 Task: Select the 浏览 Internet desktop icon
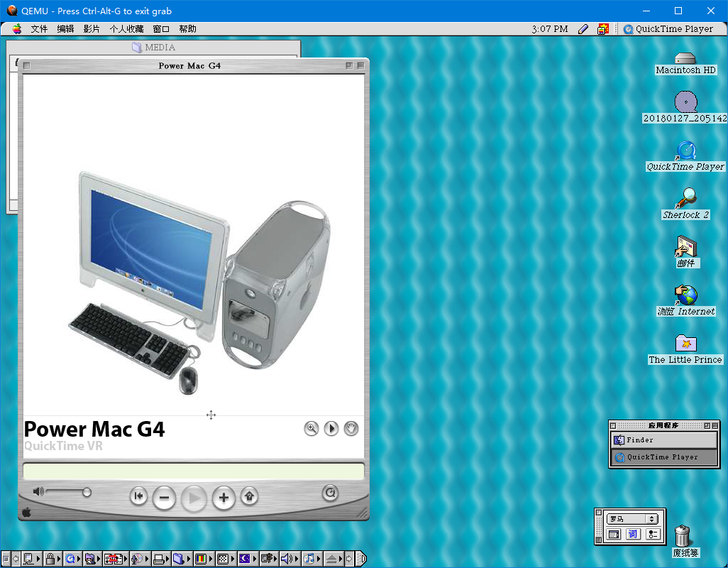pos(685,300)
